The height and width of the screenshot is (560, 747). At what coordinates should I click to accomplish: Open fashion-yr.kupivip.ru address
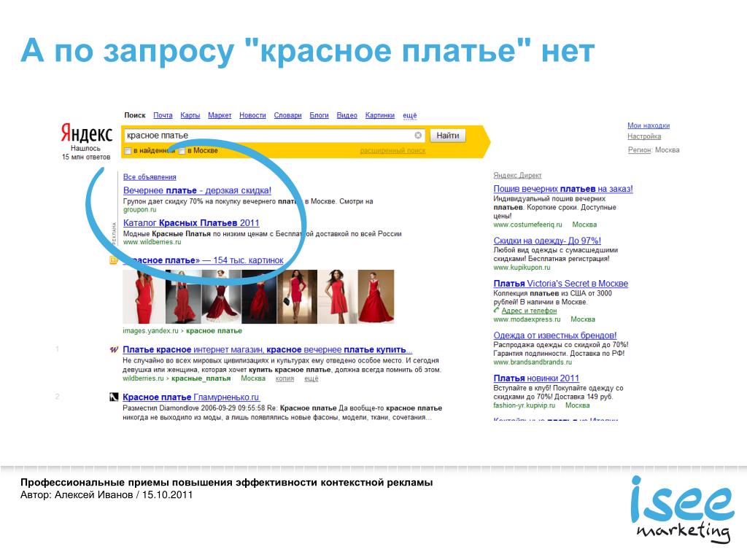(x=524, y=405)
